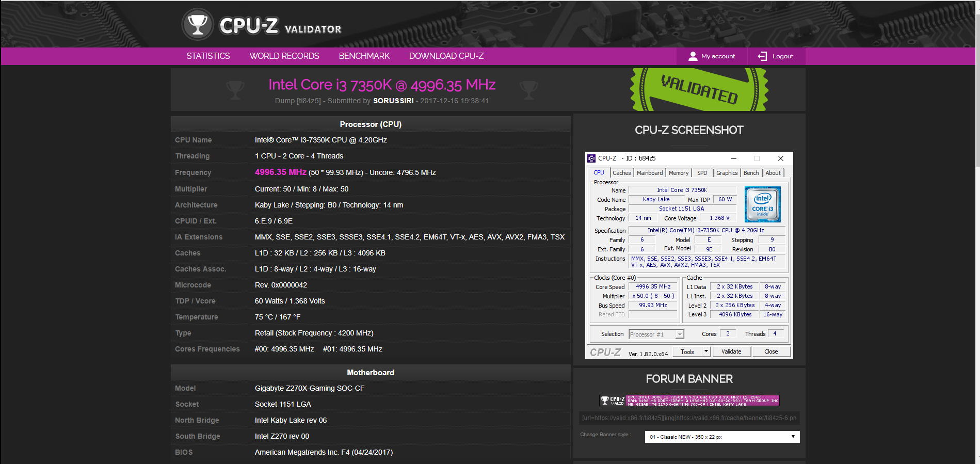Click the 75 °C / 167 °F temperature value
This screenshot has width=980, height=464.
click(277, 317)
